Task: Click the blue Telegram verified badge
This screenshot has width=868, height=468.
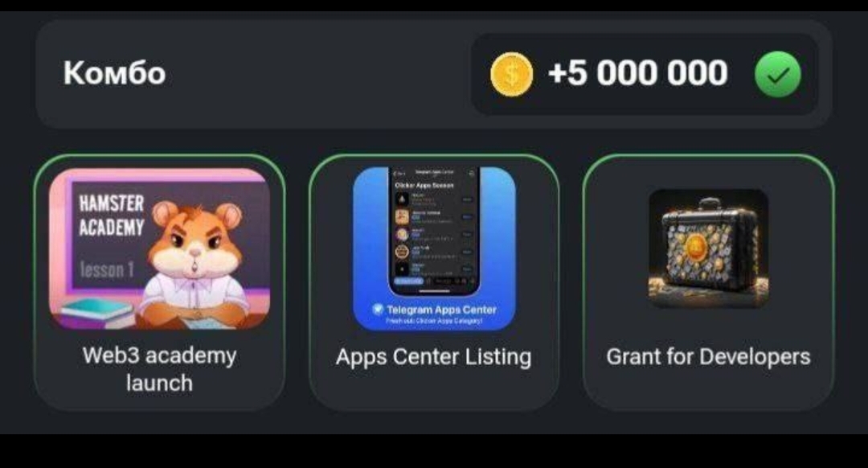Action: tap(378, 309)
